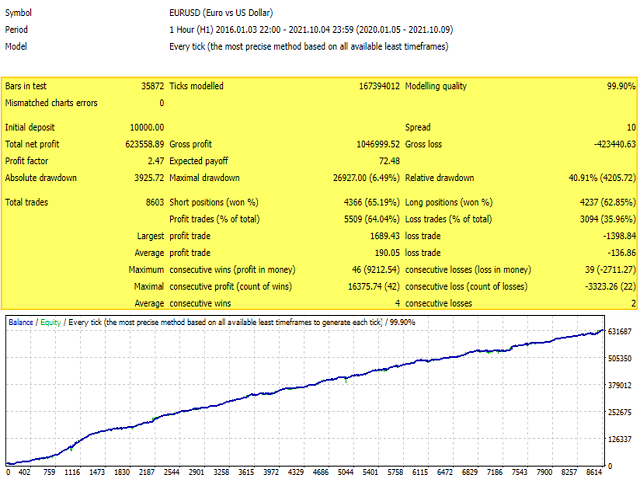Viewport: 640px width, 480px height.
Task: Click the 631687 y-axis label on the chart
Action: click(x=620, y=331)
